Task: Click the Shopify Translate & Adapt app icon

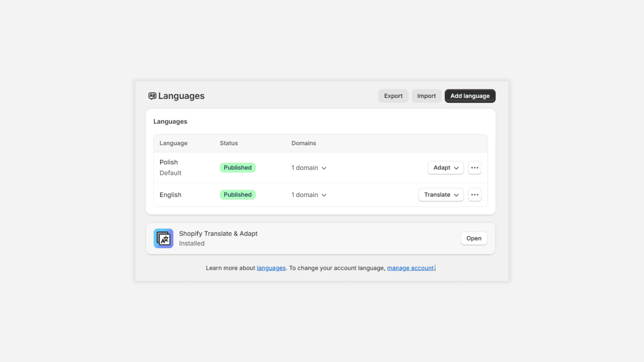Action: click(x=163, y=238)
